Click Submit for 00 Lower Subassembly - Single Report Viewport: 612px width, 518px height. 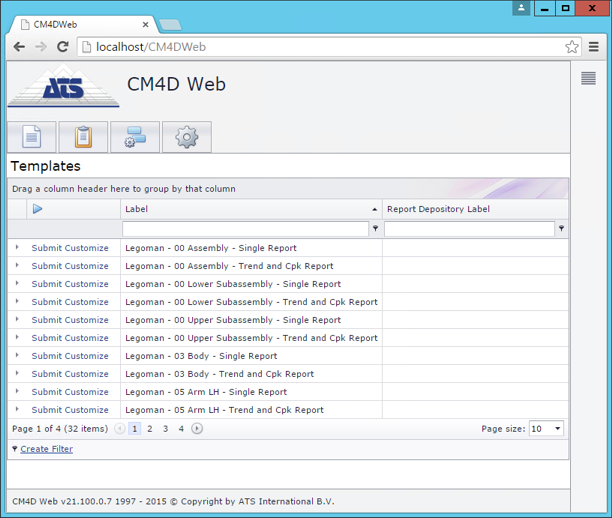(47, 284)
